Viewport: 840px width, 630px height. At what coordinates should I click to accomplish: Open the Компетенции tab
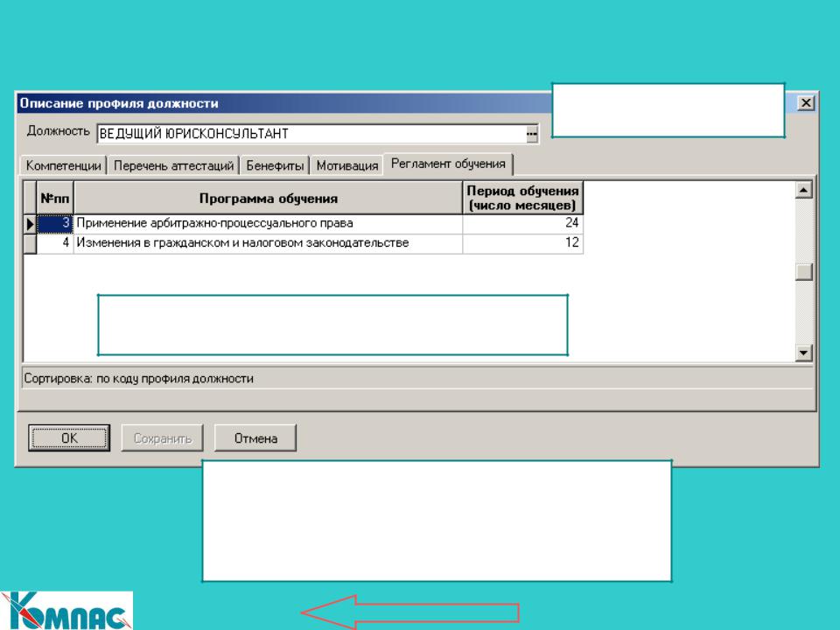[x=64, y=165]
